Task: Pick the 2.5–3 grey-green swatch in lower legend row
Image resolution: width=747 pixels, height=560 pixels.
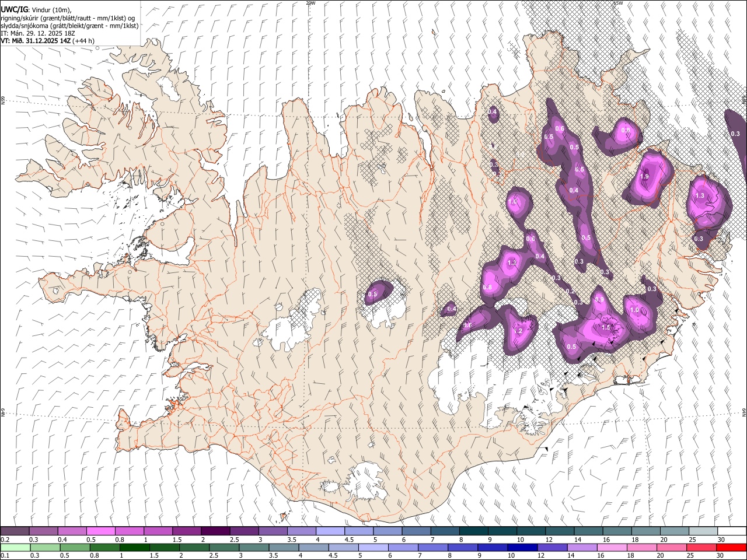Action: (224, 547)
